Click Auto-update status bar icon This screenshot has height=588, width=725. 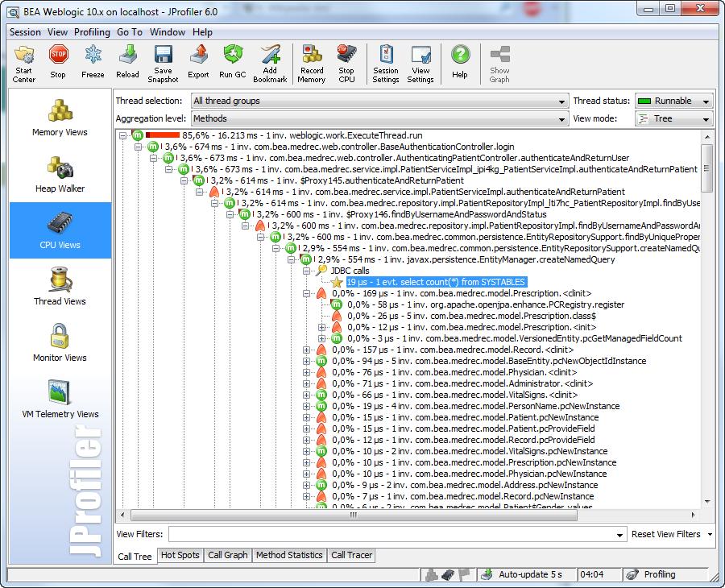click(487, 574)
